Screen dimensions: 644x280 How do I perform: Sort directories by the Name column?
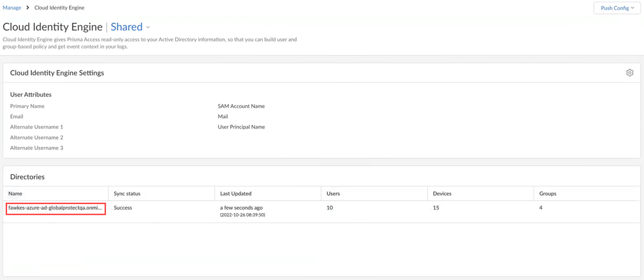[16, 193]
